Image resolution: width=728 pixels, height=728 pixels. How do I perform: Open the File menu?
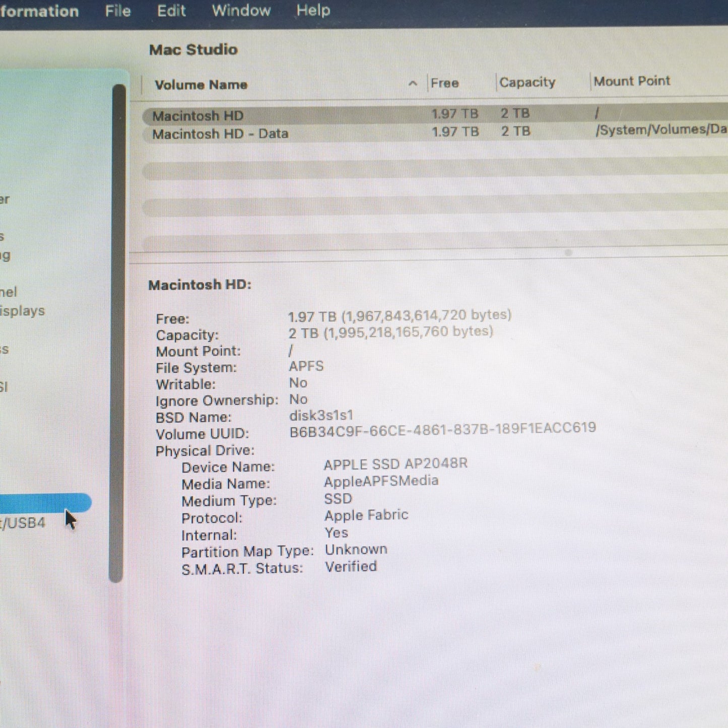(118, 11)
